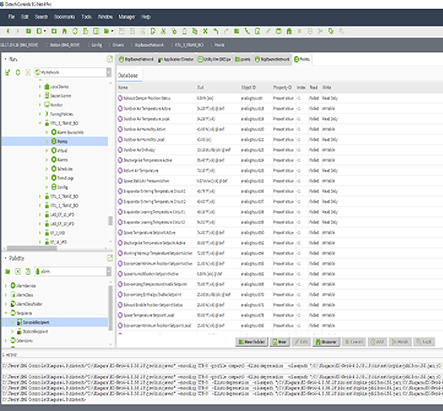Click the refresh icon in the Nav side bar
The height and width of the screenshot is (411, 443).
(x=18, y=72)
